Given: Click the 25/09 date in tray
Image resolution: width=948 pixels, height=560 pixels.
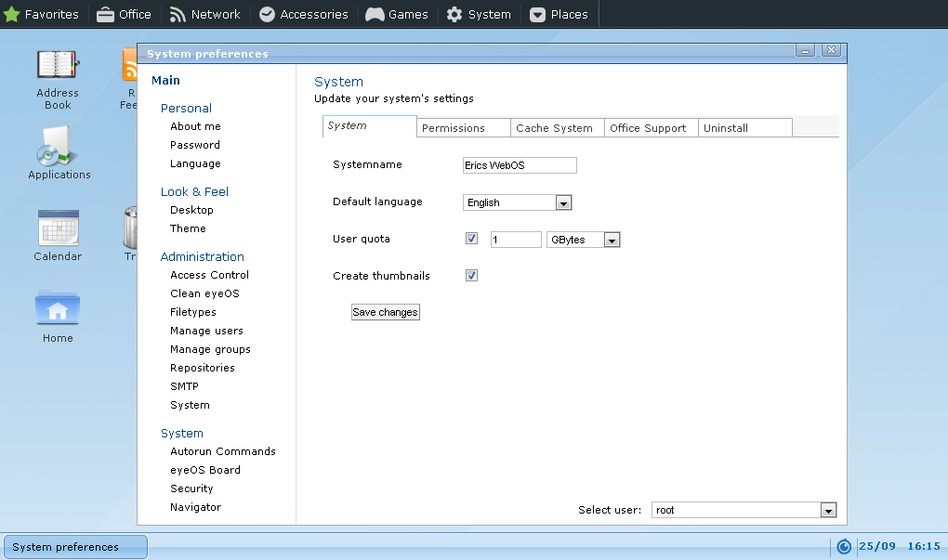Looking at the screenshot, I should (x=876, y=546).
